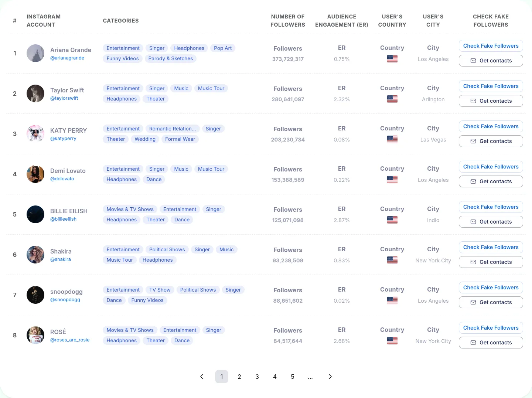Click Billie Eilish's avatar
532x398 pixels.
coord(35,214)
